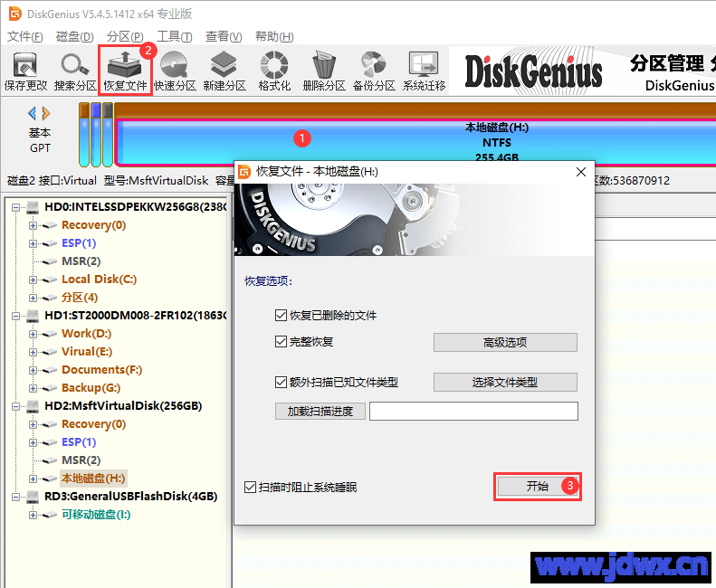
Task: Click the 选择文件类型 button
Action: (505, 382)
